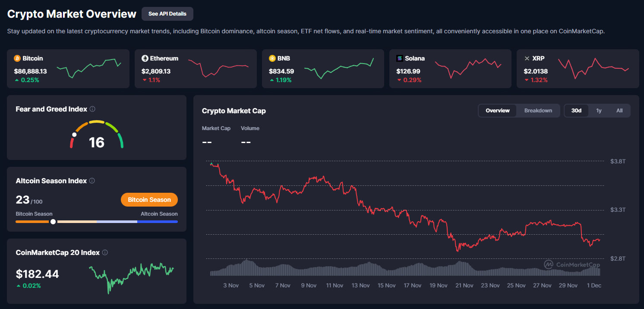Screen dimensions: 644x309
Task: Click the Altcoin Season Index info icon
Action: click(x=92, y=181)
